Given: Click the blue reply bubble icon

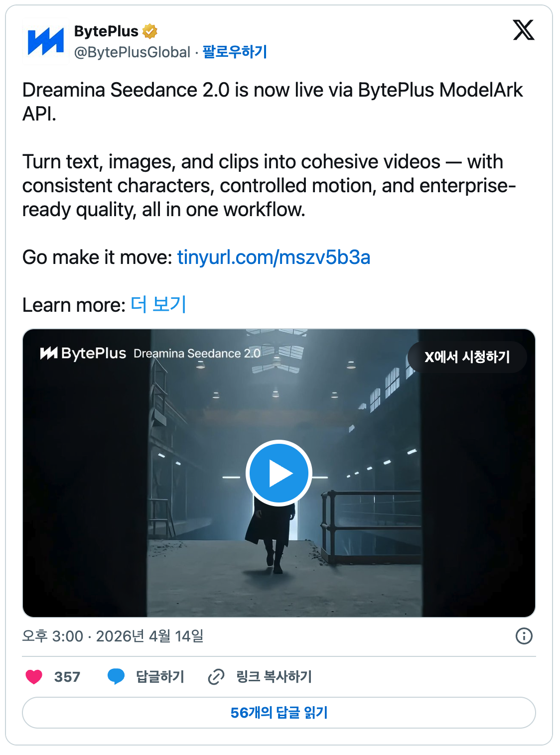Looking at the screenshot, I should [x=116, y=677].
